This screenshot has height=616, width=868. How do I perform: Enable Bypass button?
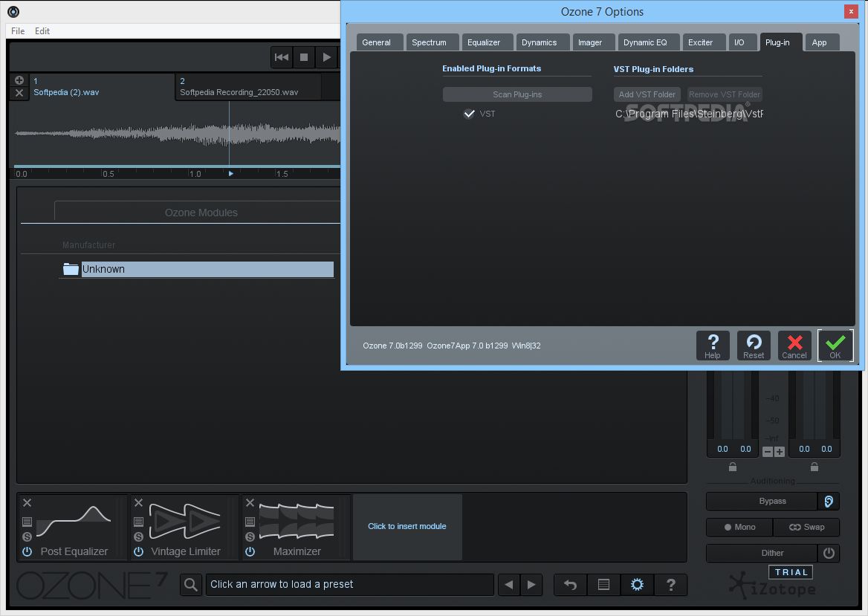pos(762,501)
